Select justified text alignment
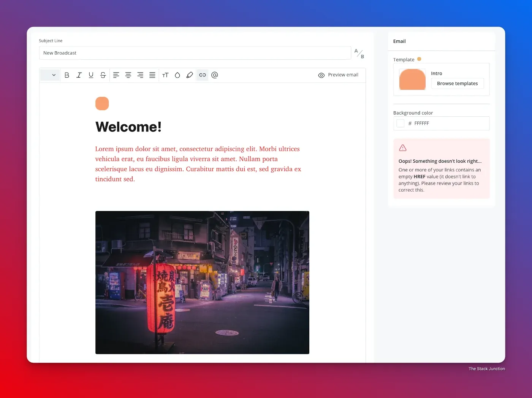 (x=152, y=75)
